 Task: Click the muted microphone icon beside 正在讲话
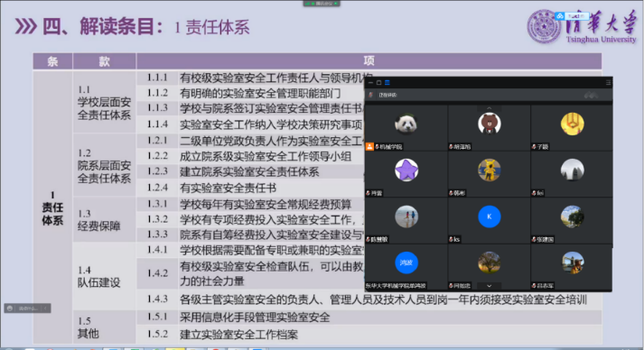pos(371,95)
